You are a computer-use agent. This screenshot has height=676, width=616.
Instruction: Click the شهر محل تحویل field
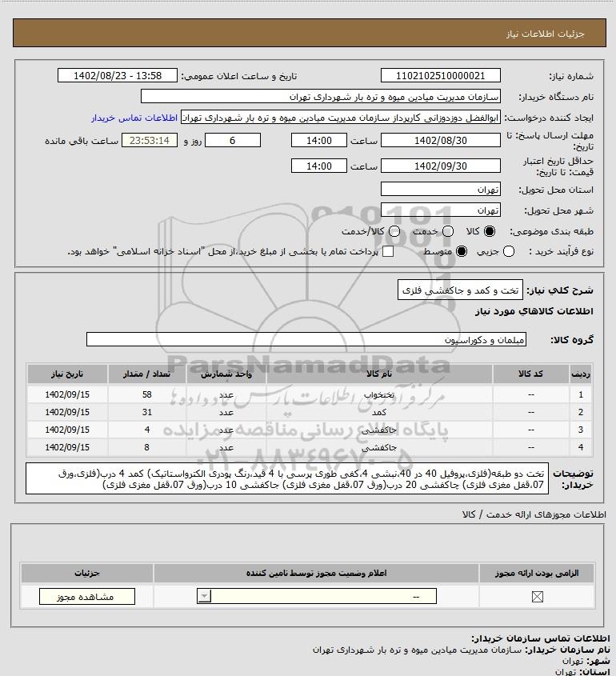coord(441,210)
